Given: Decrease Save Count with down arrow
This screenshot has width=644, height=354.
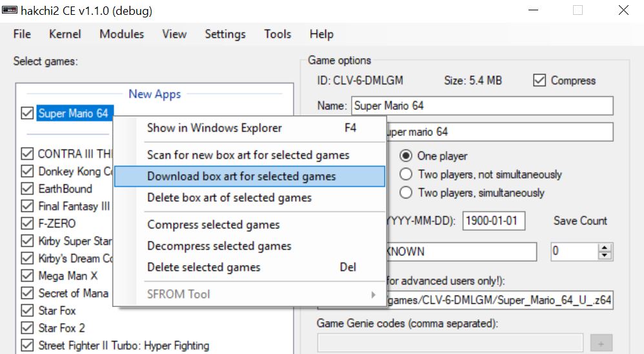Looking at the screenshot, I should pyautogui.click(x=605, y=255).
